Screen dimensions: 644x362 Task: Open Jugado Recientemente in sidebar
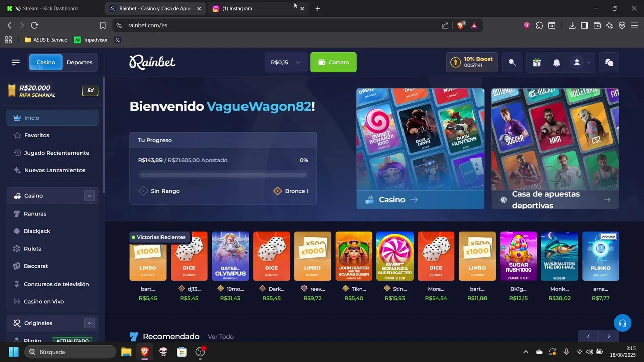point(52,153)
